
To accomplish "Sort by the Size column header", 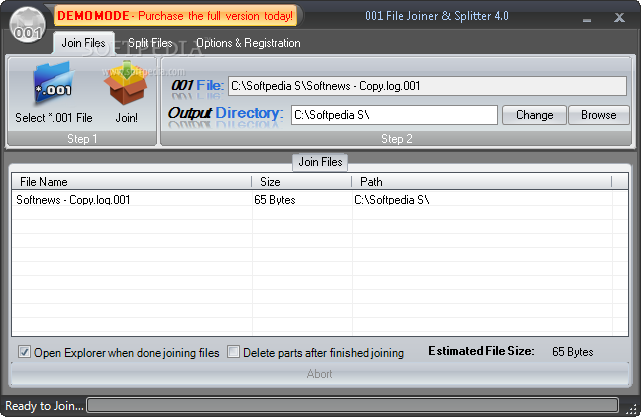I will click(x=301, y=182).
